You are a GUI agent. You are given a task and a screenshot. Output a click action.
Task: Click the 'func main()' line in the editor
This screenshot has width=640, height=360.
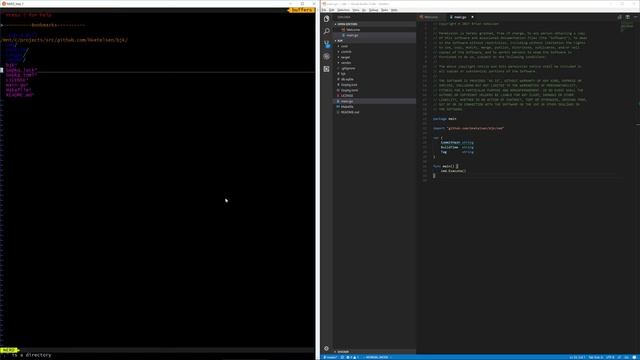[x=445, y=166]
